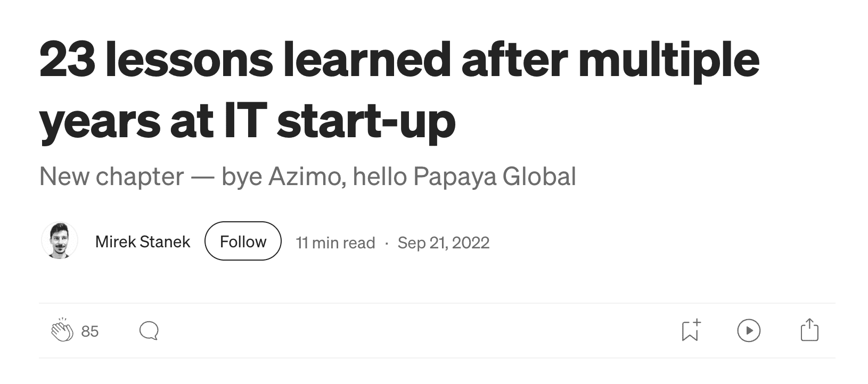
Task: View the 85 claps count
Action: click(90, 331)
